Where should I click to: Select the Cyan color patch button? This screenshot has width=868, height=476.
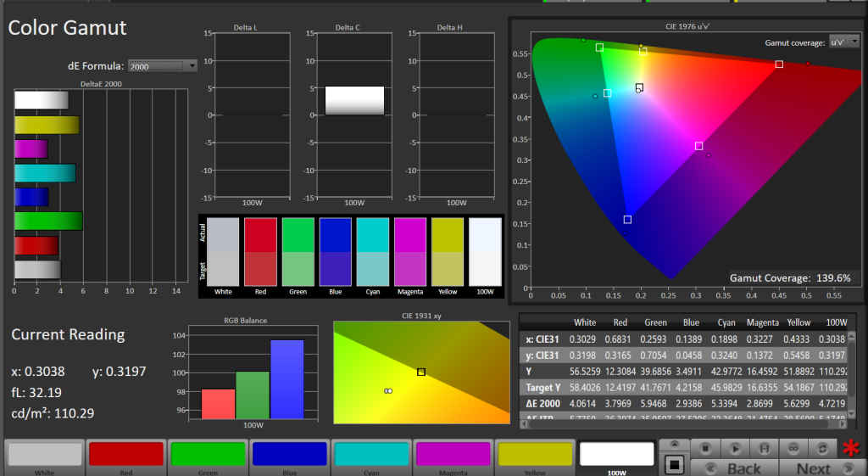point(371,456)
